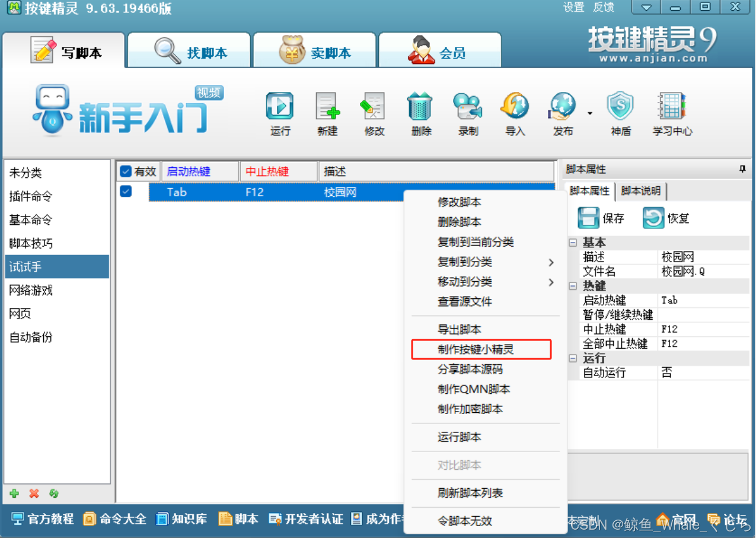Viewport: 756px width, 538px height.
Task: Select the 插件命令 category
Action: click(57, 196)
